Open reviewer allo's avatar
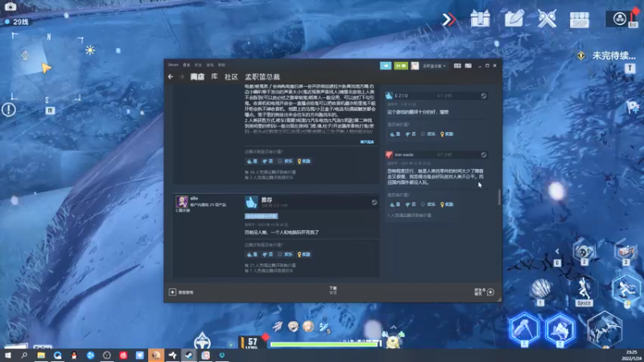This screenshot has height=362, width=644. point(182,202)
